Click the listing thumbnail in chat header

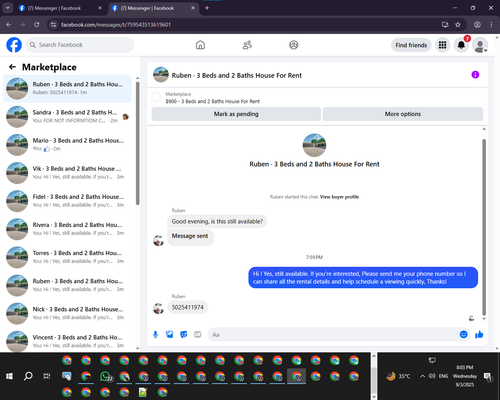(161, 75)
